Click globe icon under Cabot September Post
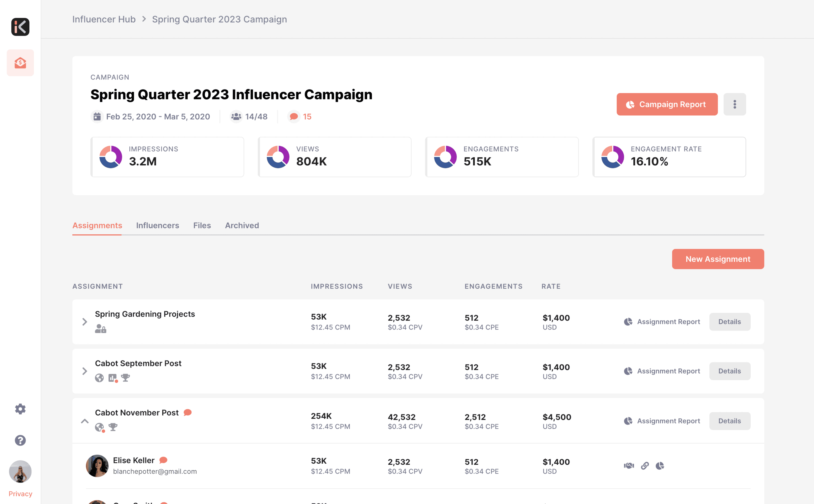The height and width of the screenshot is (504, 814). (x=99, y=378)
